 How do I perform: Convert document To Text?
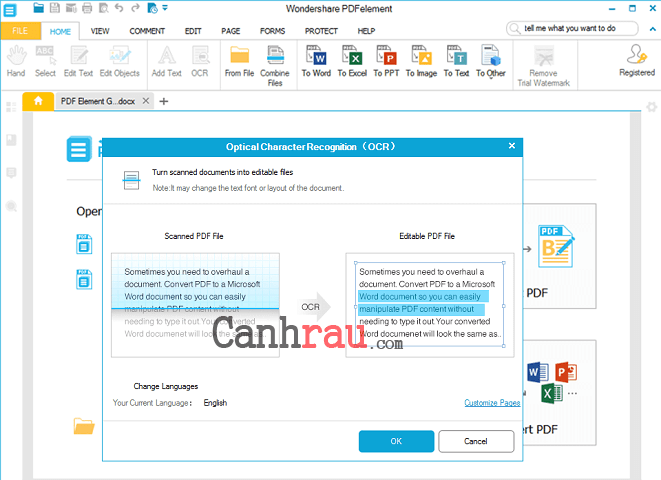pos(456,62)
